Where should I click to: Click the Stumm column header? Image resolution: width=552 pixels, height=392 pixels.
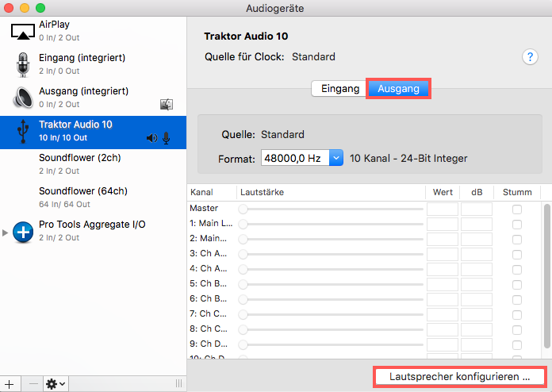click(x=517, y=192)
